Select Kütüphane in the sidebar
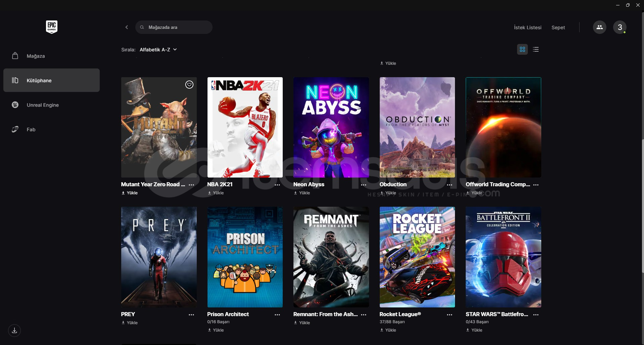 click(x=51, y=80)
